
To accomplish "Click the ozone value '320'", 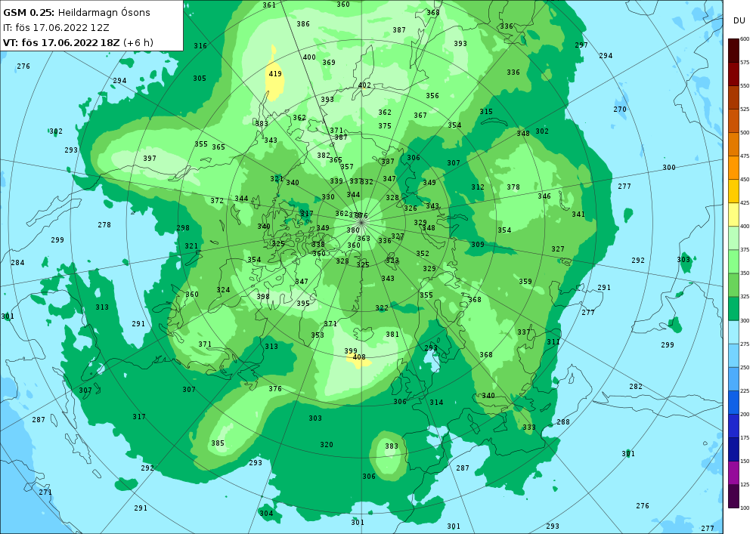I will pos(327,444).
